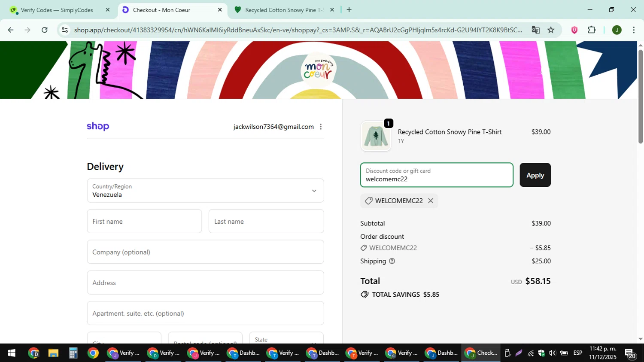Image resolution: width=644 pixels, height=362 pixels.
Task: Click the email jackwilson7364@gmail.com
Action: (x=273, y=127)
